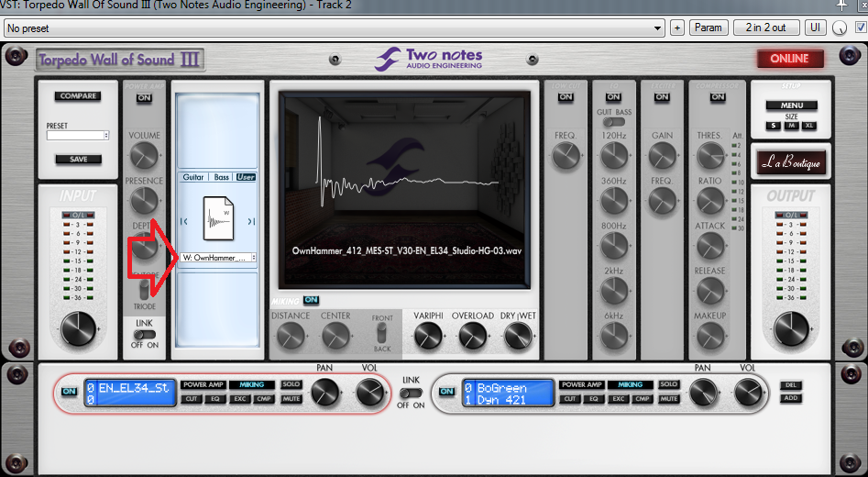Viewport: 868px width, 477px height.
Task: Open La Boutique store
Action: click(x=790, y=162)
